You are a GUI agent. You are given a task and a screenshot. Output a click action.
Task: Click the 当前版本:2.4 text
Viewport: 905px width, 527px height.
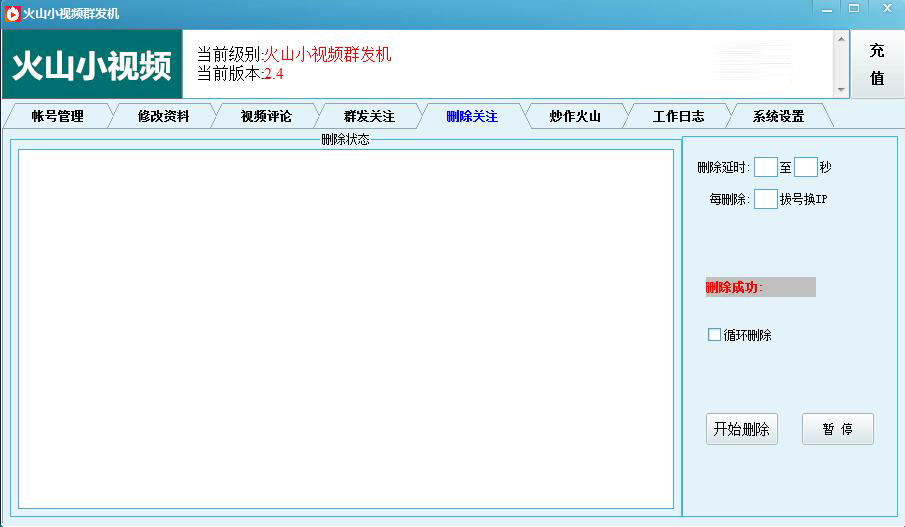coord(240,74)
